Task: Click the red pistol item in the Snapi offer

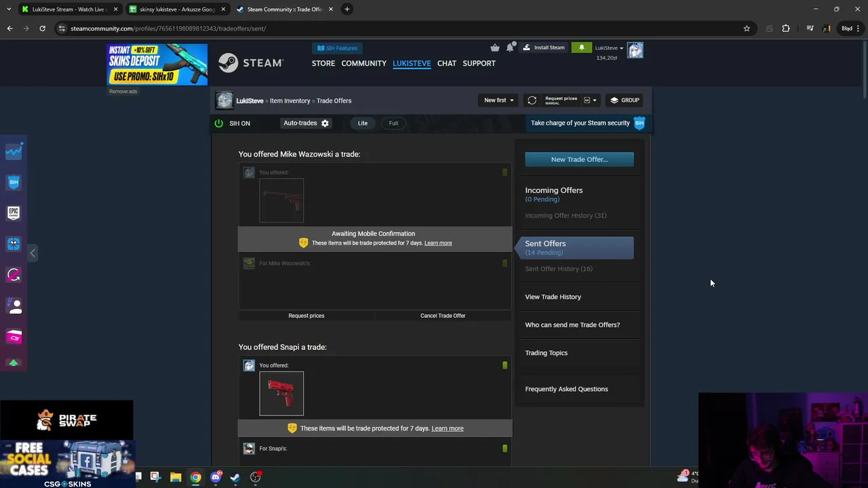Action: coord(281,394)
